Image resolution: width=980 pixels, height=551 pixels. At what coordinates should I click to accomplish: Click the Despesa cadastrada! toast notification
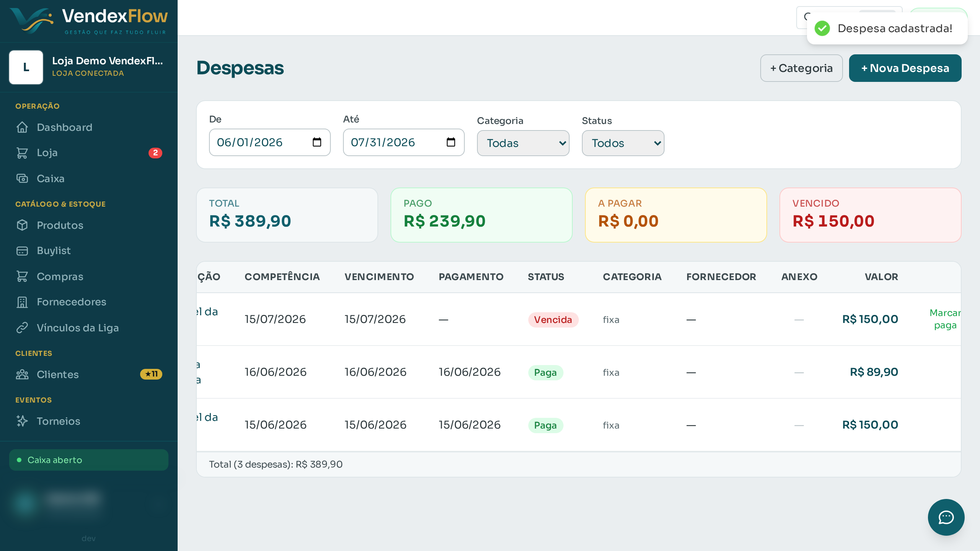[887, 28]
